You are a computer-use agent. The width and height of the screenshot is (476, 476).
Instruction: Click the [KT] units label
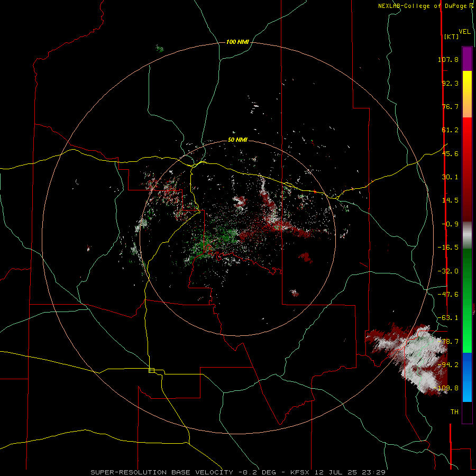click(x=451, y=36)
